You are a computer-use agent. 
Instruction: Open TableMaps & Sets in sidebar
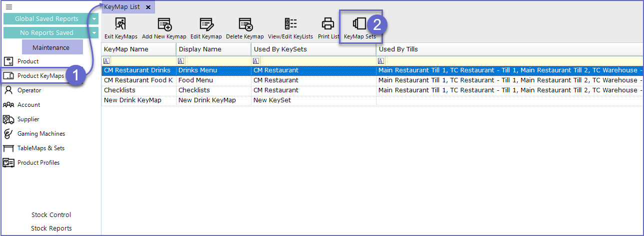coord(40,148)
